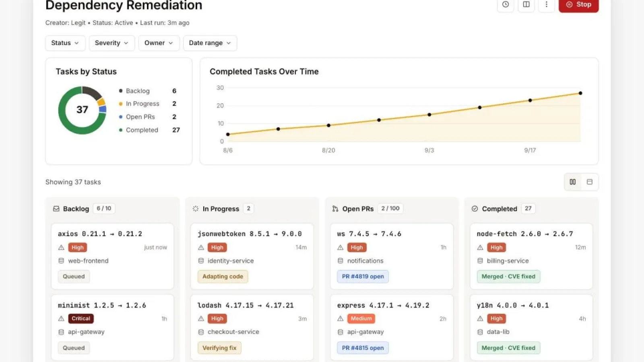This screenshot has width=644, height=362.
Task: Switch to board column view
Action: point(573,182)
